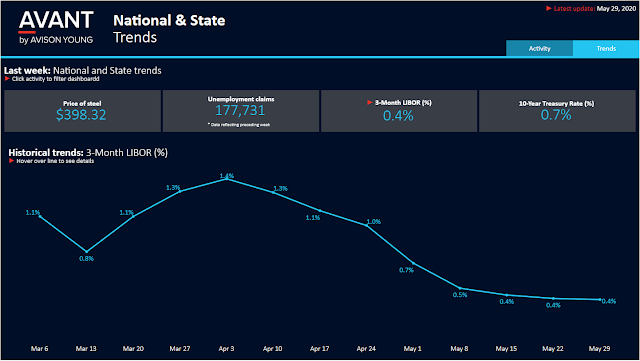Click the 0.7% Treasury rate value
Image resolution: width=640 pixels, height=361 pixels.
(x=556, y=115)
